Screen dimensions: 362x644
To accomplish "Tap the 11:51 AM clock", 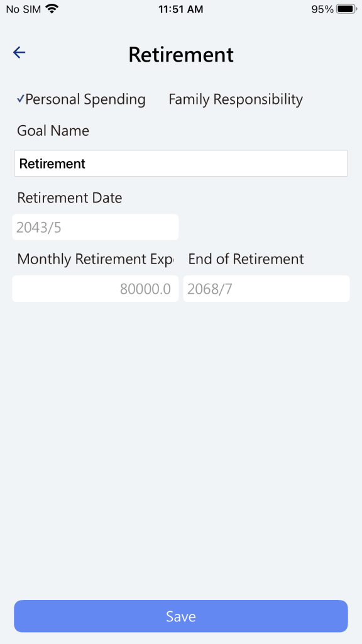I will click(181, 9).
